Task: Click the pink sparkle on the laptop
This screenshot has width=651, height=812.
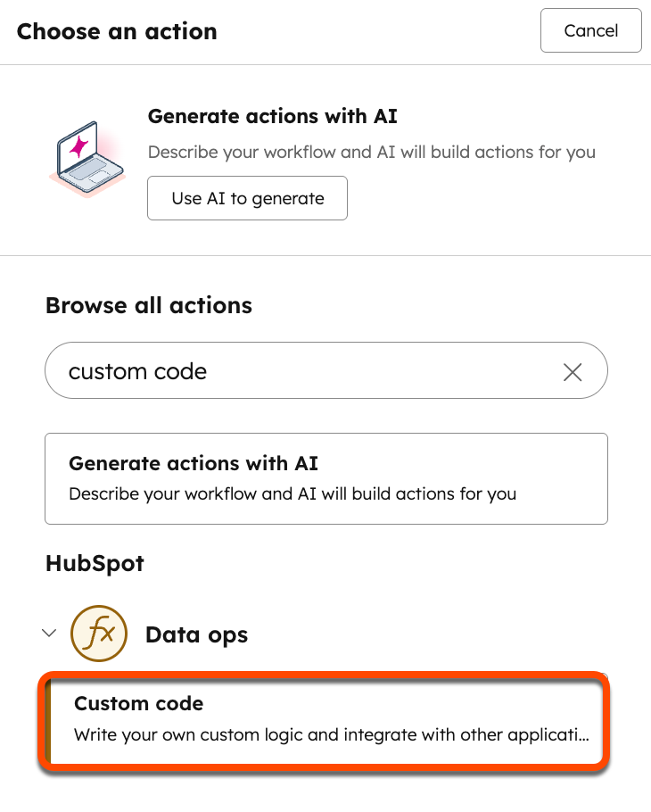Action: point(79,145)
